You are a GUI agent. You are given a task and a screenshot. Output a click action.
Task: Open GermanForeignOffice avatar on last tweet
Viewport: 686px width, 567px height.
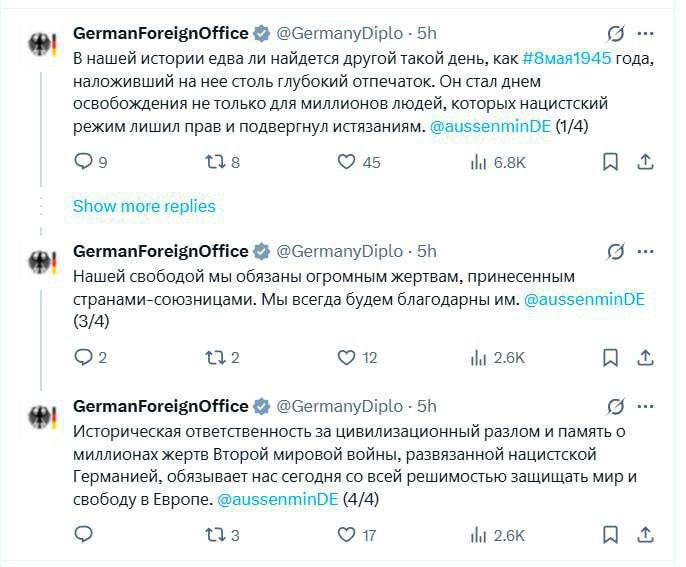click(42, 417)
